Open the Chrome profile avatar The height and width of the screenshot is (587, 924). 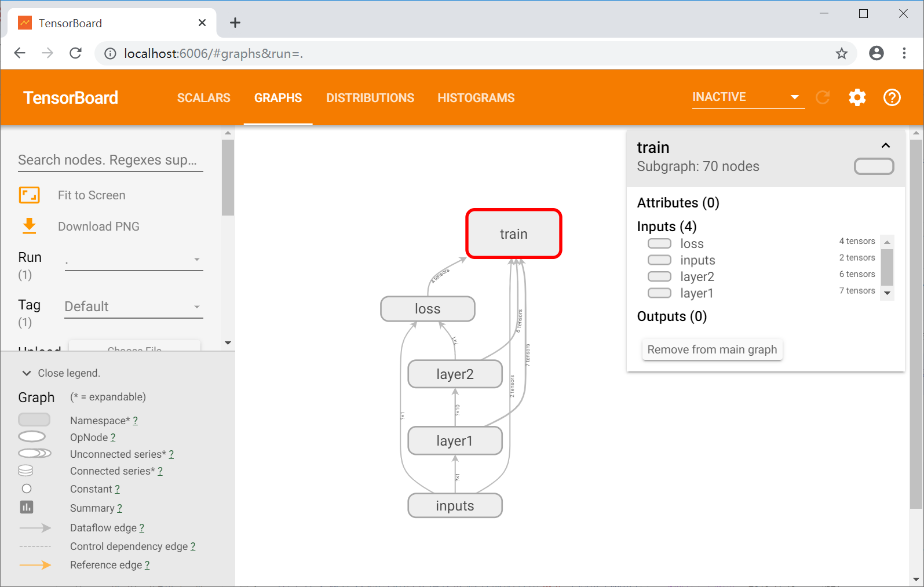click(876, 53)
